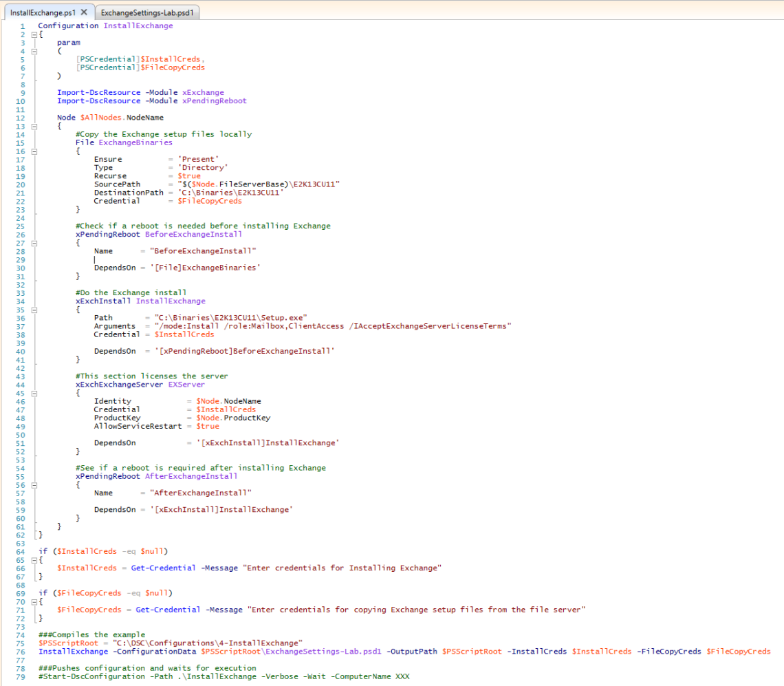Fold the File ExchangeBinaries block
The height and width of the screenshot is (686, 784).
tap(34, 151)
